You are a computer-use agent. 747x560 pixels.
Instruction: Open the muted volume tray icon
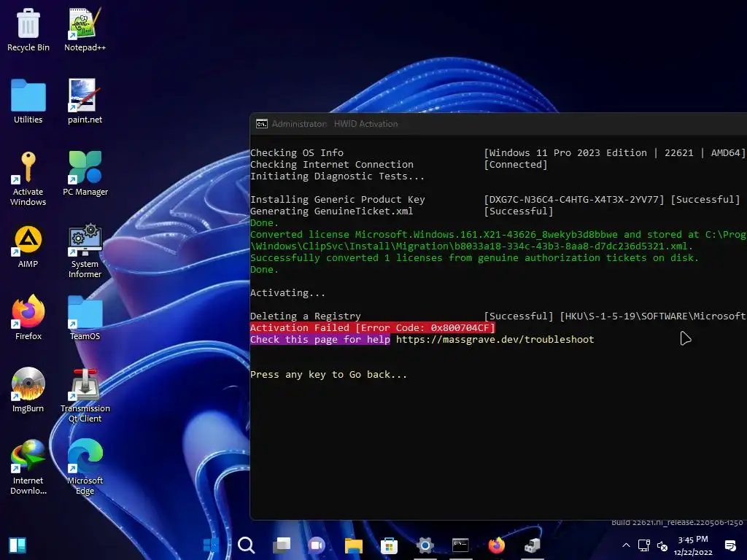[662, 545]
